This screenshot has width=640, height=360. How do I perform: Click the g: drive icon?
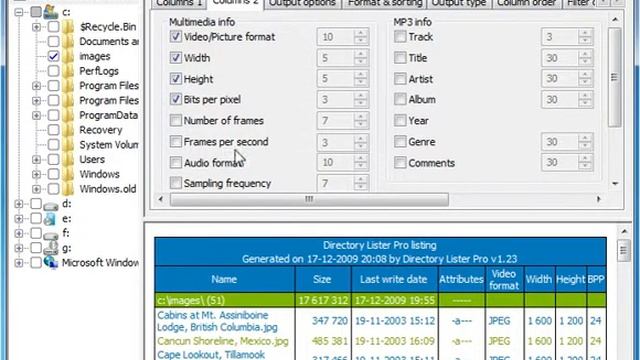tap(51, 248)
